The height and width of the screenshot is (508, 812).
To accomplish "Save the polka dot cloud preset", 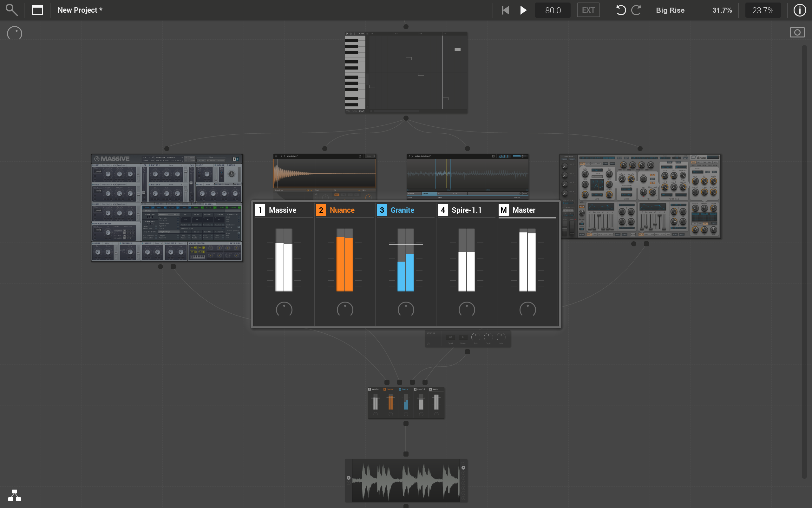I will click(x=493, y=156).
